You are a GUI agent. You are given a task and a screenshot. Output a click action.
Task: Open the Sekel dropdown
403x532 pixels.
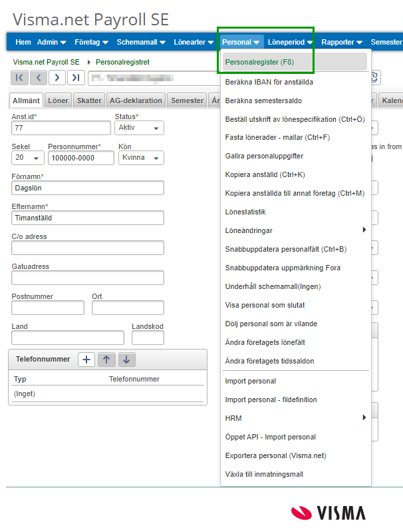pos(28,158)
